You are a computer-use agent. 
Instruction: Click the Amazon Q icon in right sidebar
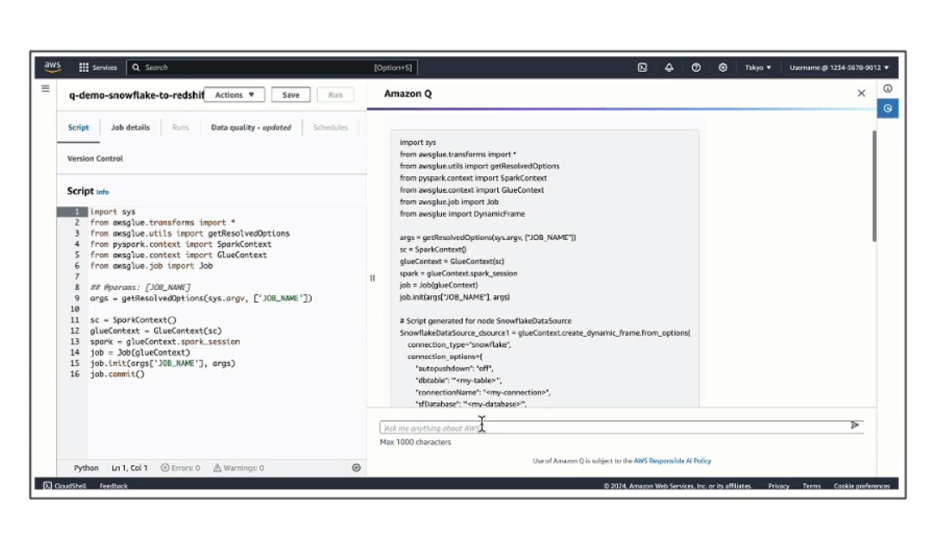[888, 108]
